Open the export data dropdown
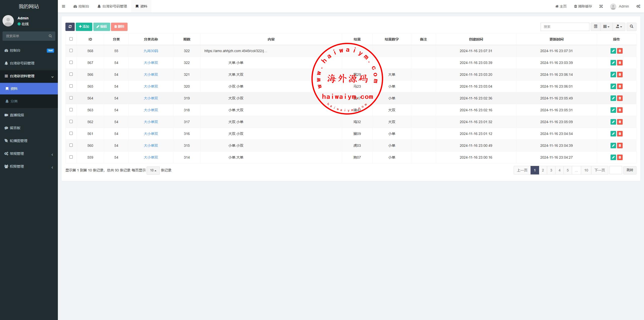 click(x=619, y=27)
